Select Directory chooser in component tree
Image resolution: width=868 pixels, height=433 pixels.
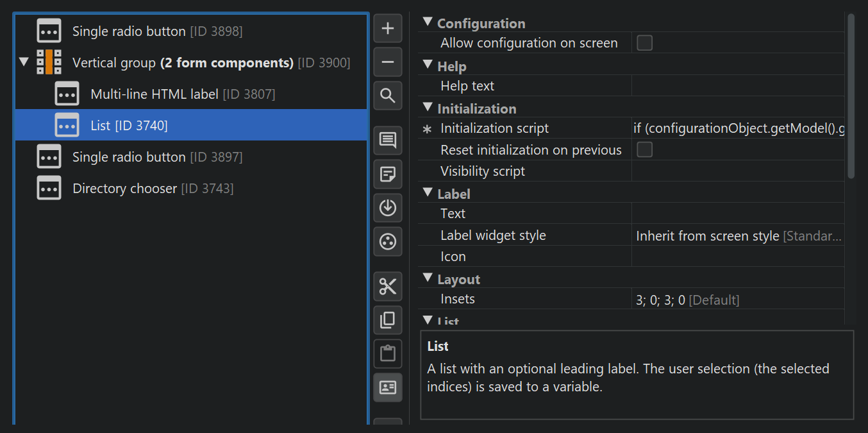click(x=124, y=189)
